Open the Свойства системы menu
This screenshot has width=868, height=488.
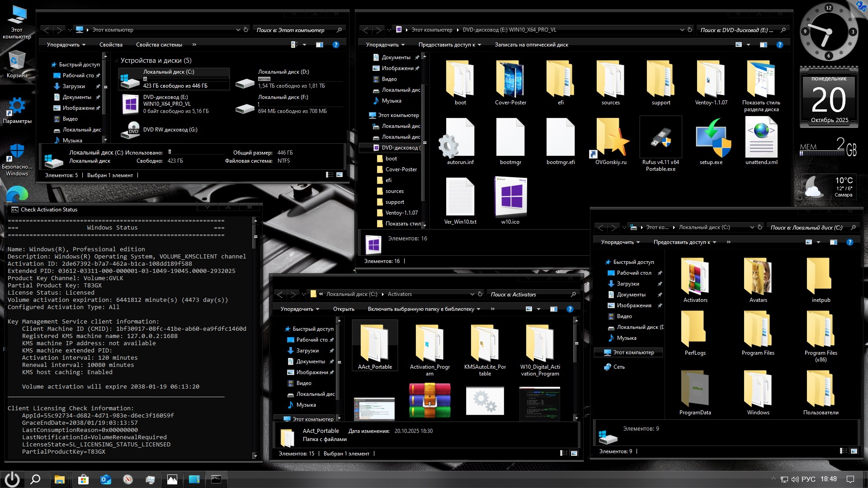point(159,45)
